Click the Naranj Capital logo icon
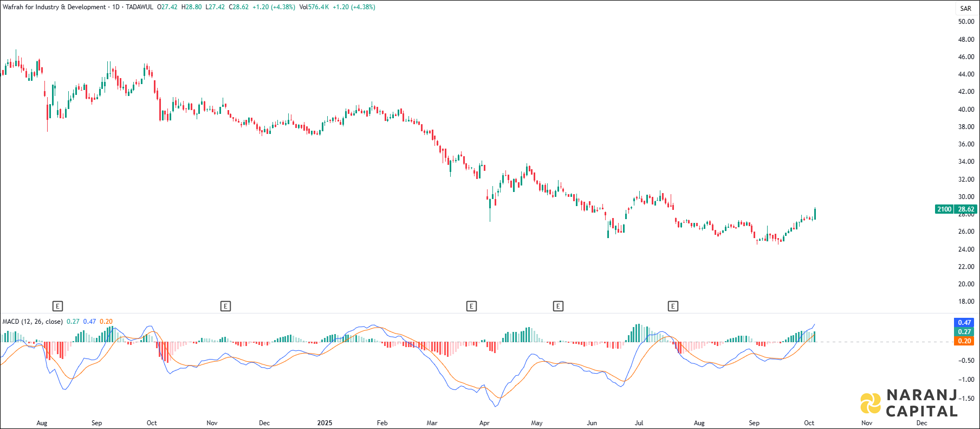980x429 pixels. 871,404
